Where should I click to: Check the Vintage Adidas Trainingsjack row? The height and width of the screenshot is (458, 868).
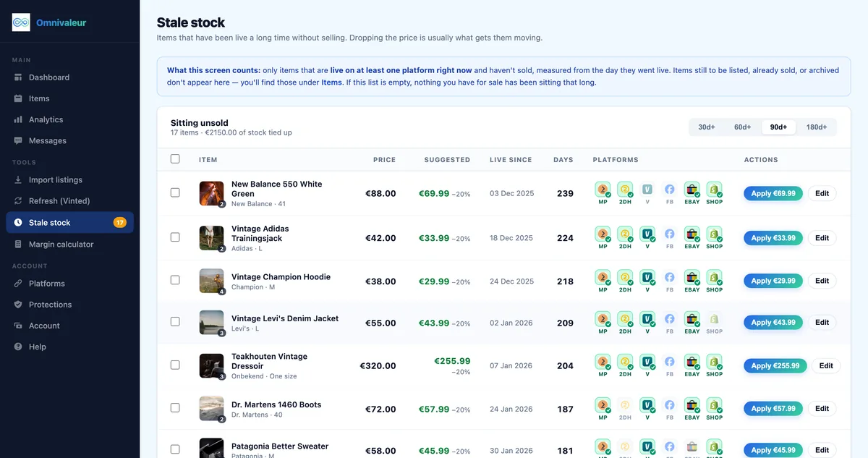point(175,237)
